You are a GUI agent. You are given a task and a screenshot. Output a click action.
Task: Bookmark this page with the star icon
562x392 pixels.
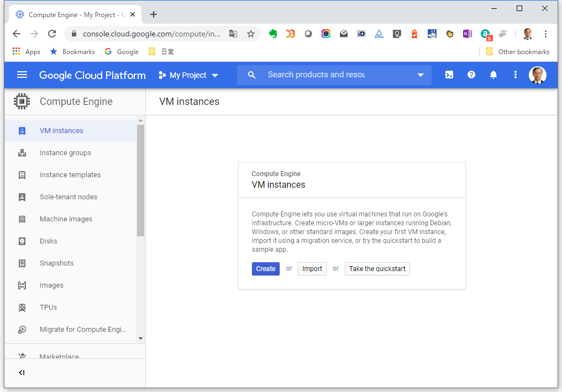(251, 34)
